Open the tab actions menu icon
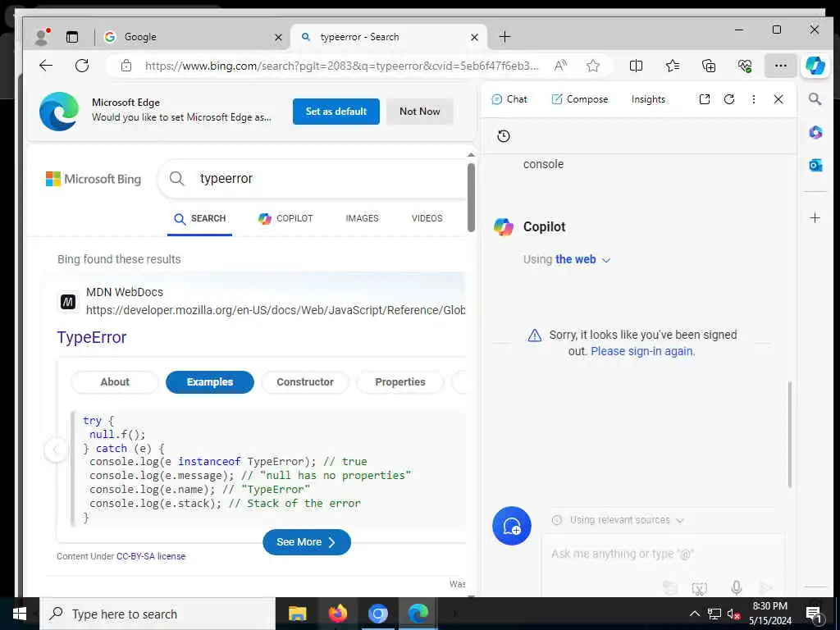Image resolution: width=840 pixels, height=630 pixels. tap(72, 36)
